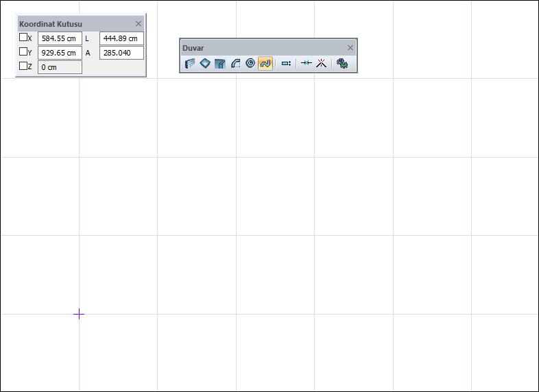
Task: Click the wall intersection cross icon
Action: coord(320,64)
